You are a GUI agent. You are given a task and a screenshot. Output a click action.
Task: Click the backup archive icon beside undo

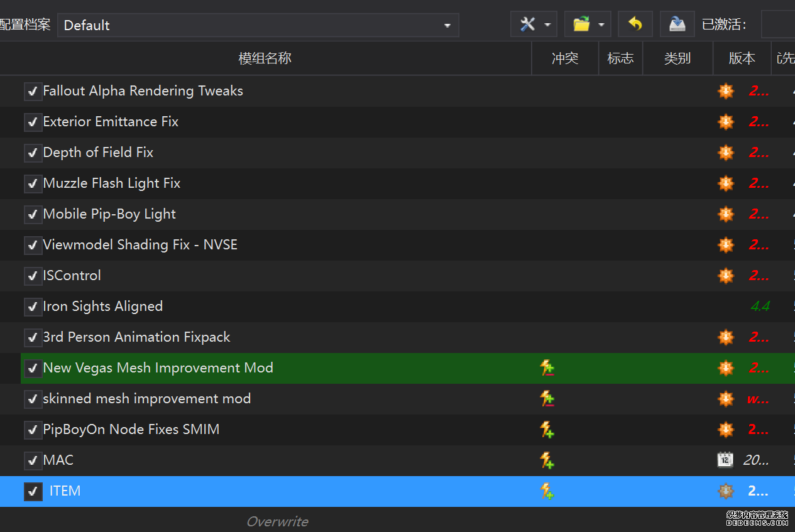click(677, 24)
